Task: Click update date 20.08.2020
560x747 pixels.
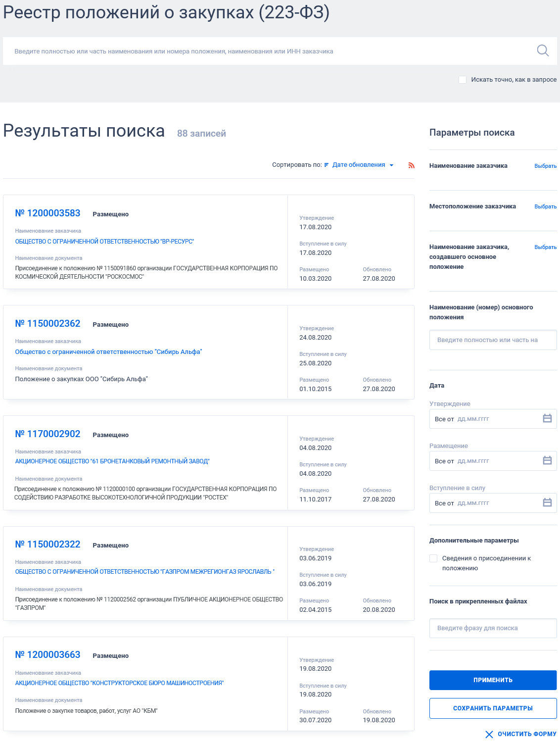Action: (x=379, y=610)
